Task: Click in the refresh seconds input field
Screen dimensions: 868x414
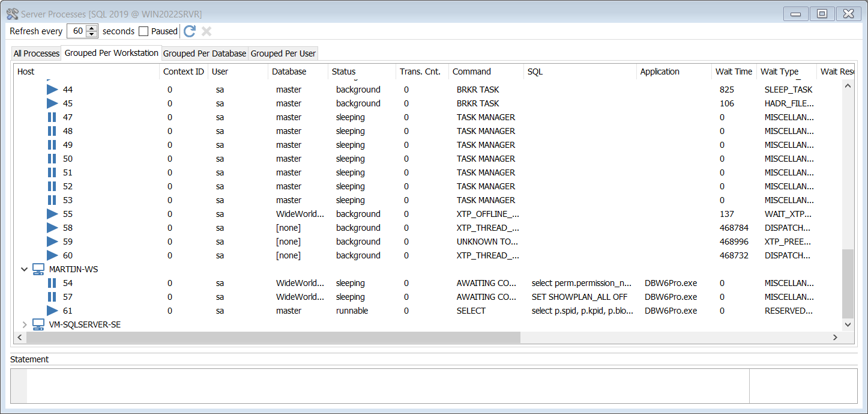Action: [77, 31]
